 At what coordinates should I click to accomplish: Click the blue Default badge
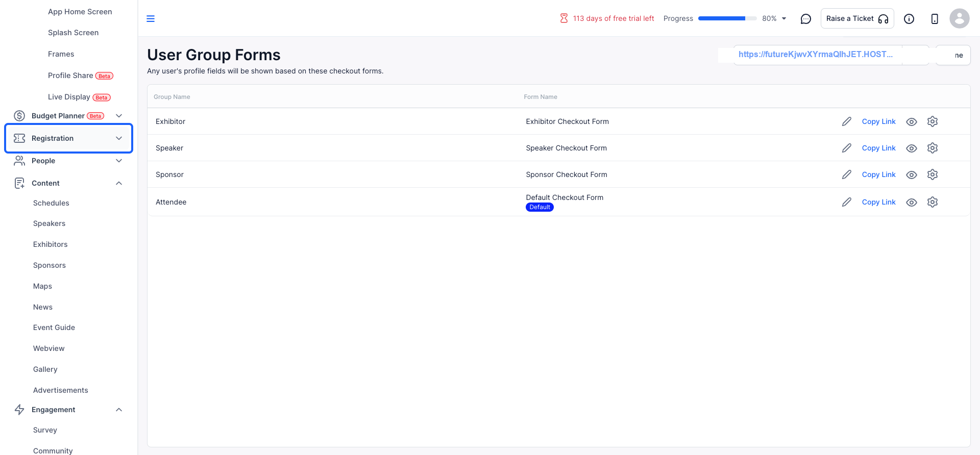point(540,207)
